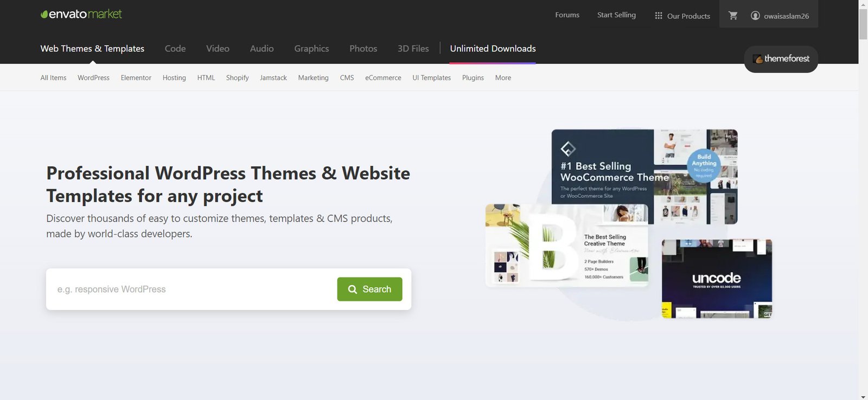868x400 pixels.
Task: Select the Graphics marketplace tab
Action: 311,48
